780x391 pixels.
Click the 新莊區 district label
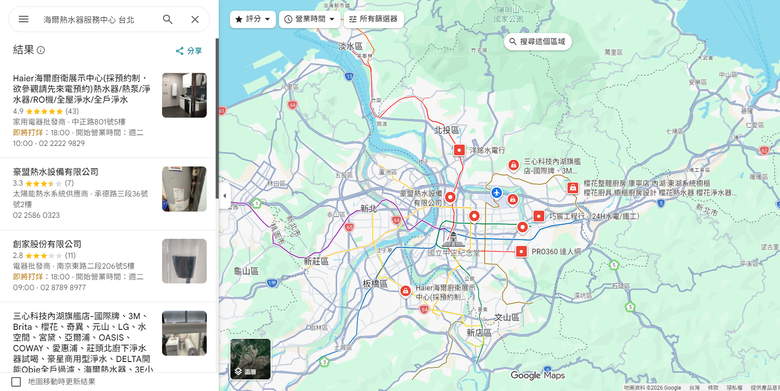316,261
